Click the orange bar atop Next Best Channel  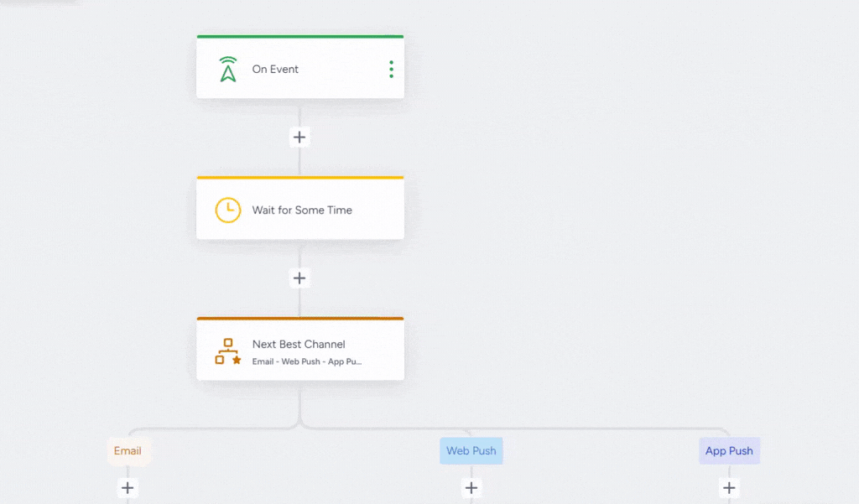299,319
